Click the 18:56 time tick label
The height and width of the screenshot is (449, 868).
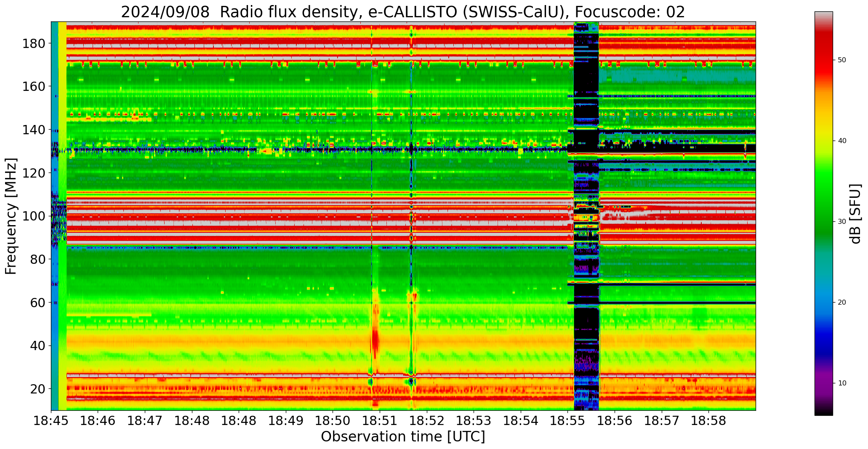pyautogui.click(x=615, y=420)
